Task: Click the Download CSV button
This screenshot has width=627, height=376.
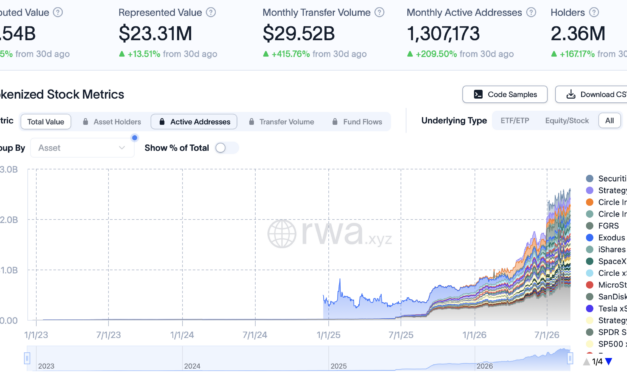Action: click(x=592, y=94)
